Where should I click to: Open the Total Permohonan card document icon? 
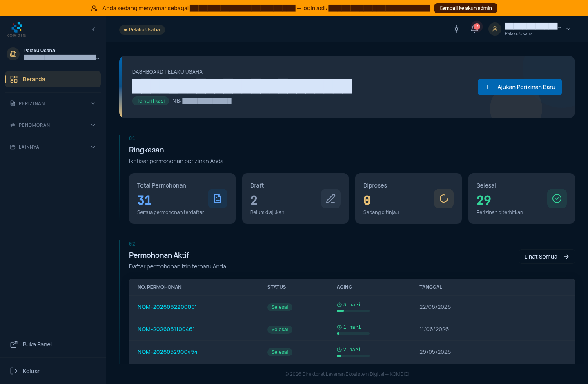tap(218, 199)
